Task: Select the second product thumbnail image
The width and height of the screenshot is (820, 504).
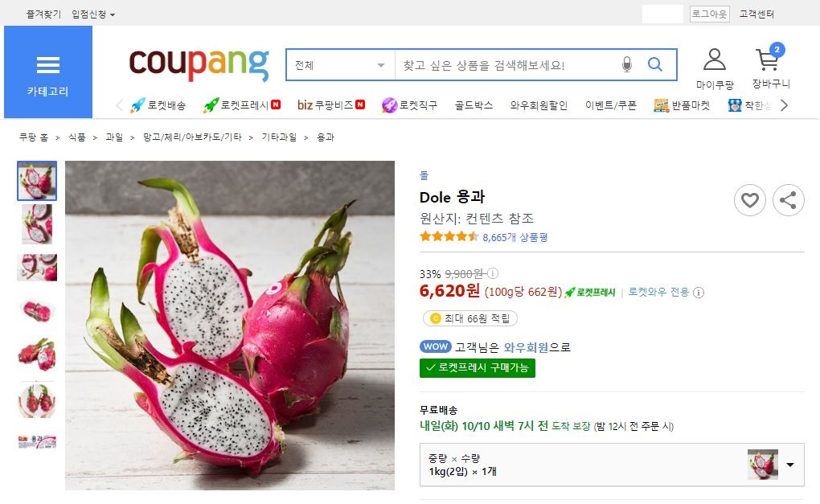Action: [37, 223]
